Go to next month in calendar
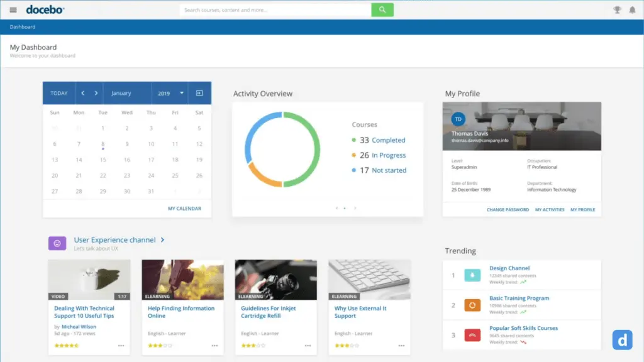 click(x=96, y=93)
